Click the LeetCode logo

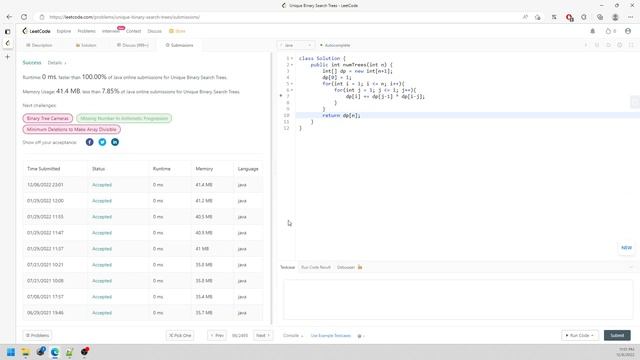point(37,31)
